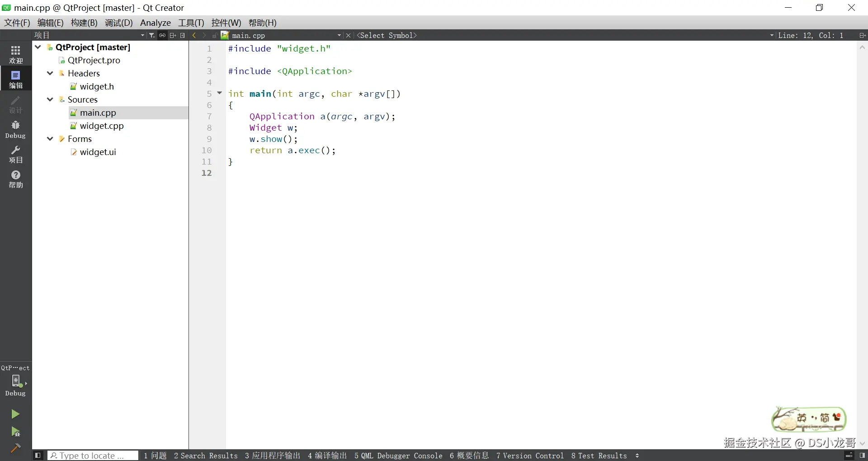Switch to Edit mode (编辑) icon
Viewport: 868px width, 461px height.
click(16, 79)
